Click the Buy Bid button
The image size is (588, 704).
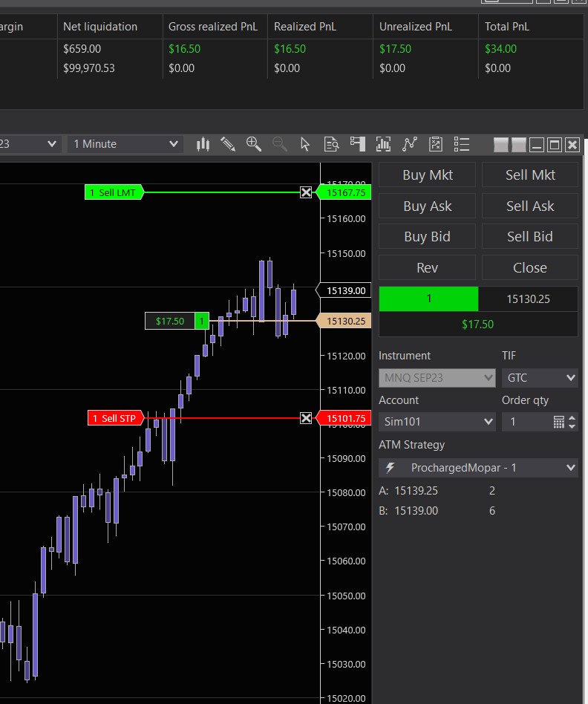(428, 237)
